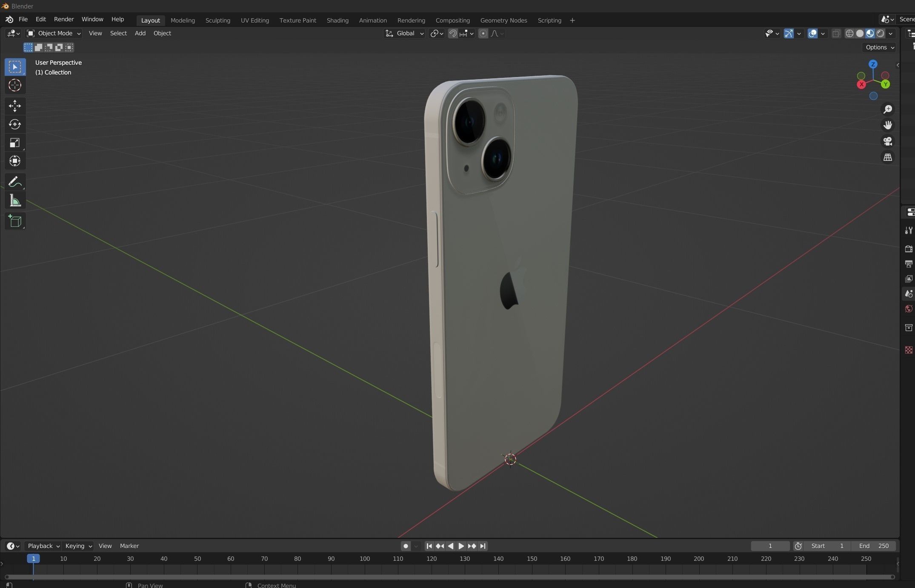Click play animation button

[x=461, y=546]
